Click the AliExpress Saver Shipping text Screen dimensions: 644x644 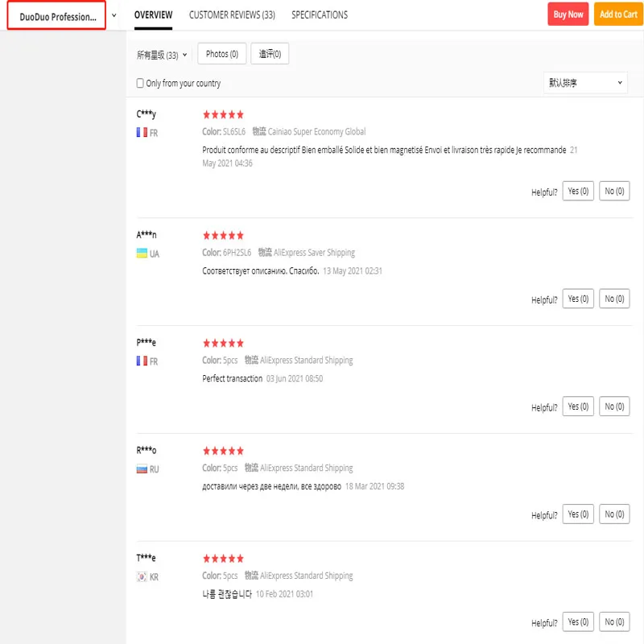[314, 253]
